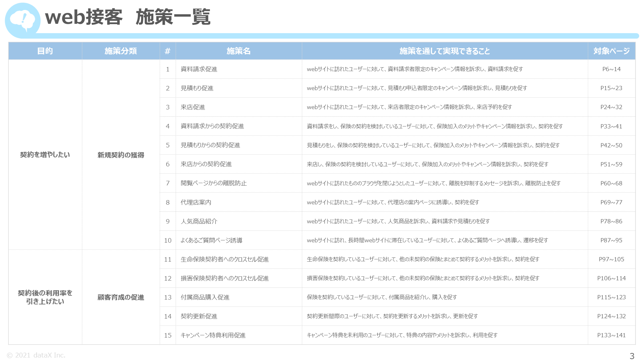The width and height of the screenshot is (644, 362).
Task: Click policy name '見積もりからの契約促進'
Action: (210, 145)
